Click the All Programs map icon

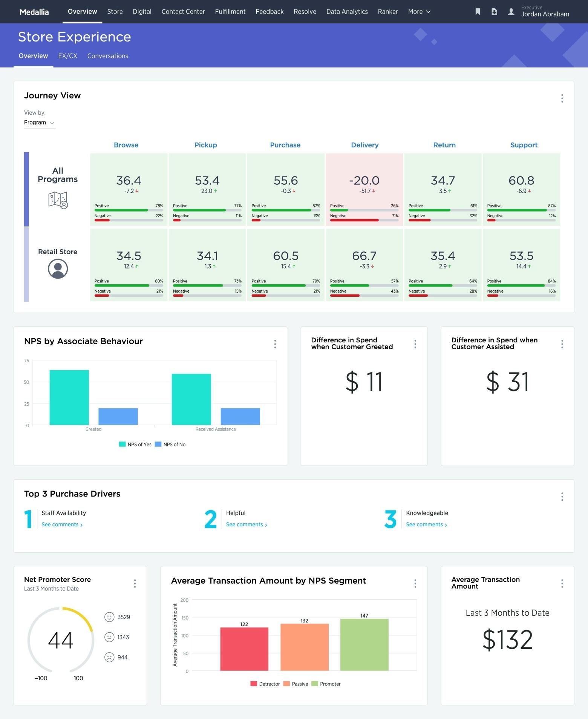click(58, 200)
